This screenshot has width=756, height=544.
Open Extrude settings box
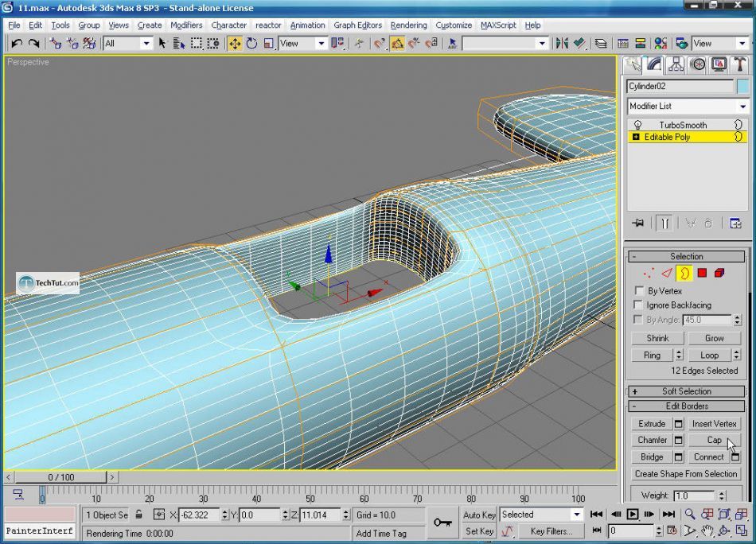[x=678, y=424]
